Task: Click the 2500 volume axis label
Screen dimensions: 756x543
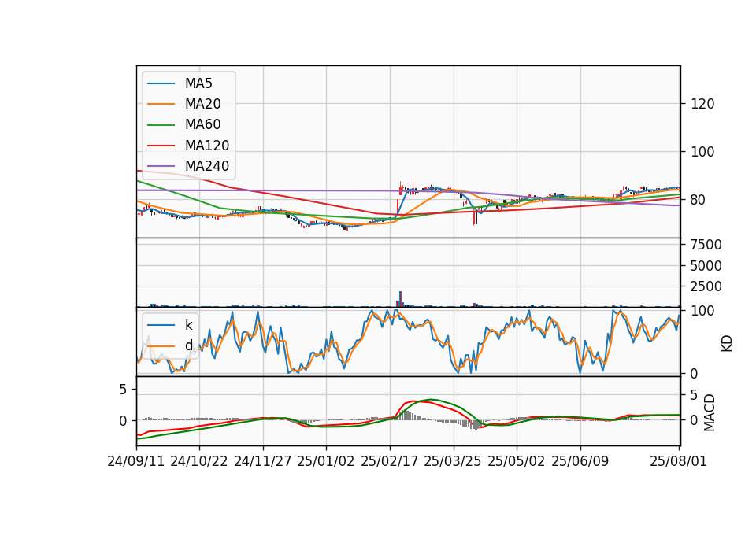Action: (706, 286)
